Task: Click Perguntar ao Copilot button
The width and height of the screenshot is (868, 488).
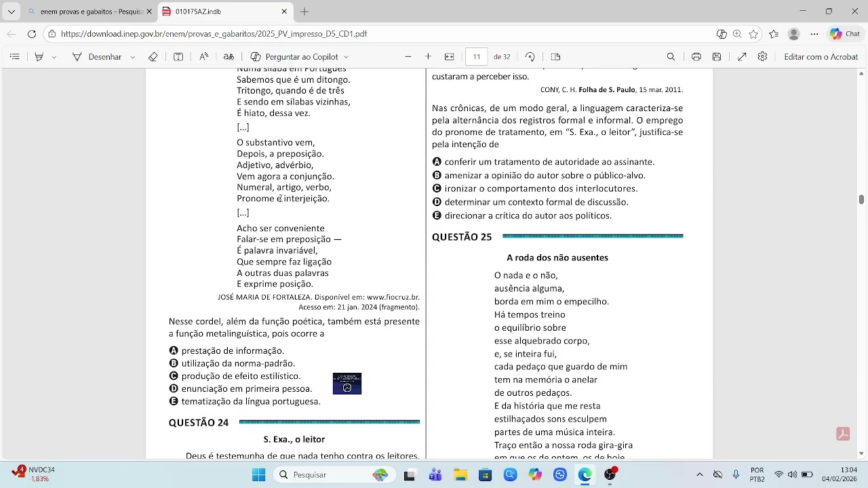Action: 294,57
